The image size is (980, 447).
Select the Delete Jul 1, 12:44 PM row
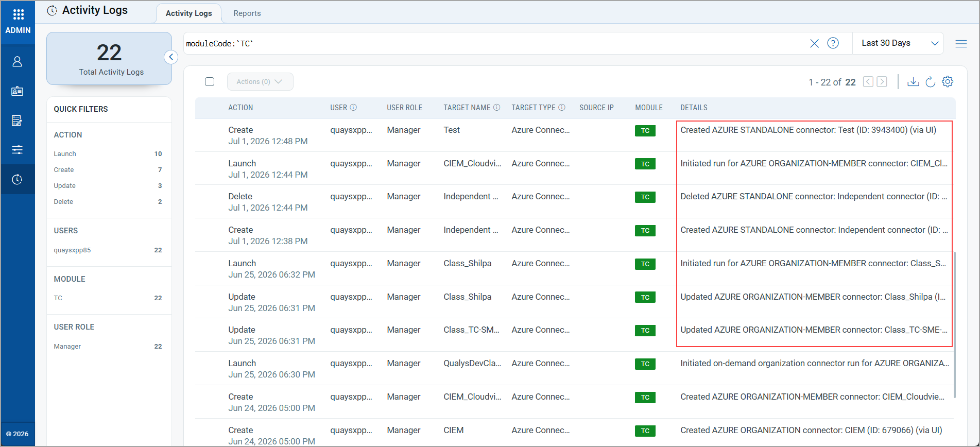(x=575, y=202)
